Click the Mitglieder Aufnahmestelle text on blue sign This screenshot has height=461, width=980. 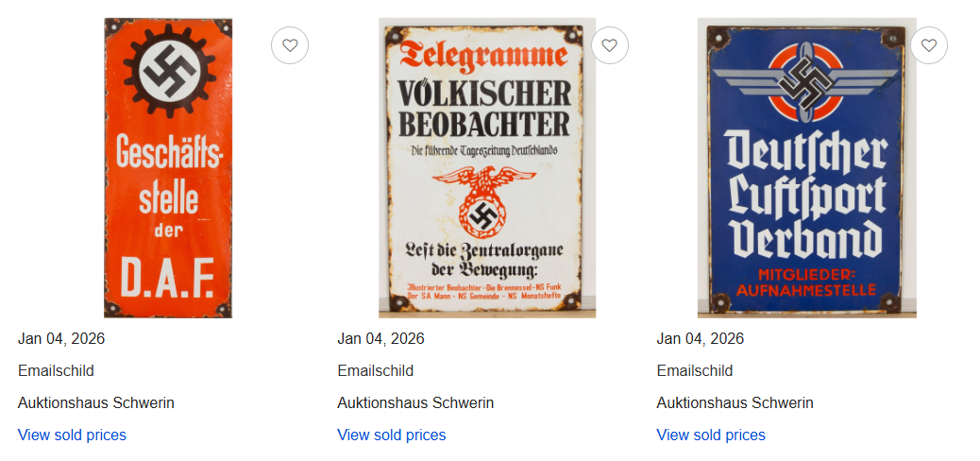point(807,282)
